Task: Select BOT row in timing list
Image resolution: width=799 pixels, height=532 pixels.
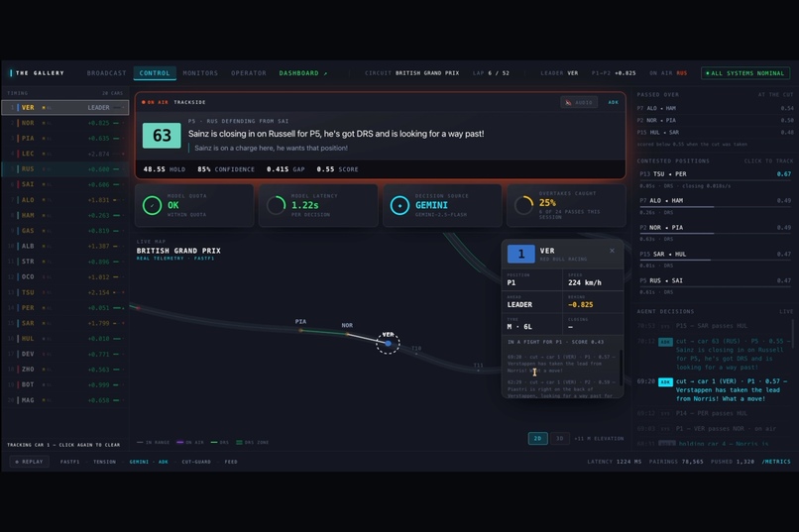Action: [64, 384]
